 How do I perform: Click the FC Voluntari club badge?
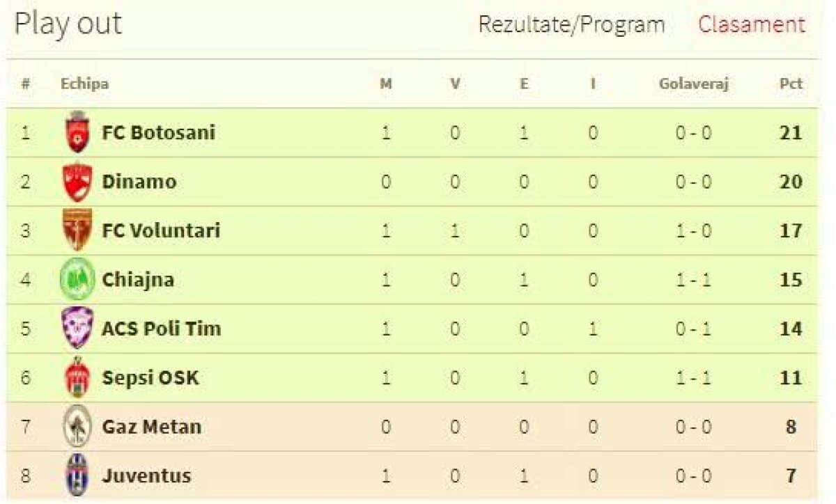click(x=77, y=230)
